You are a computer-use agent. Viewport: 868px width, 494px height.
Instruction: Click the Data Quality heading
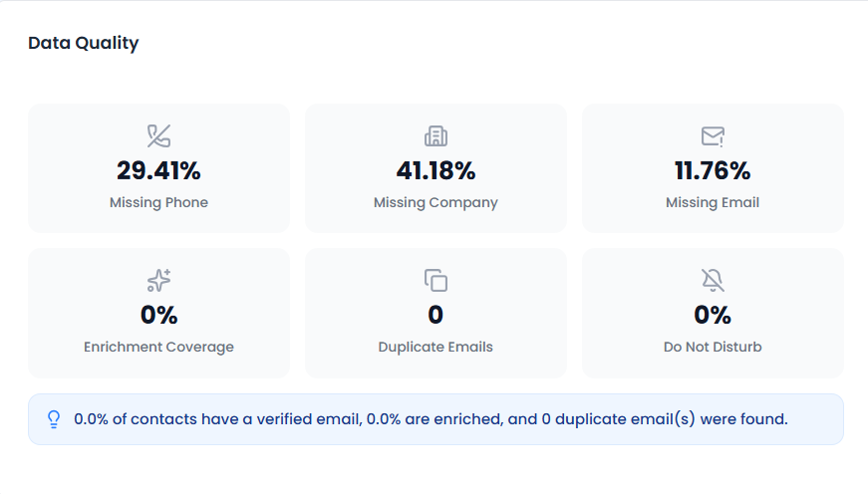84,43
